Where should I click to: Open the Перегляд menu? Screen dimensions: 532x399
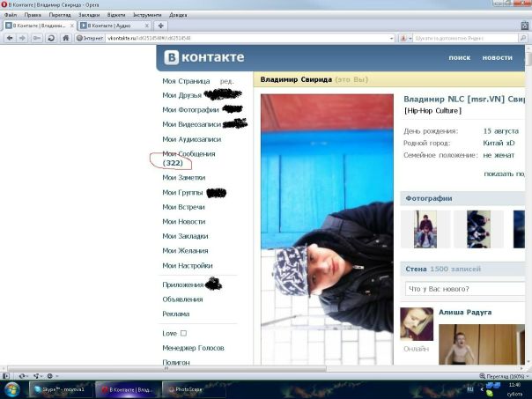click(x=60, y=15)
